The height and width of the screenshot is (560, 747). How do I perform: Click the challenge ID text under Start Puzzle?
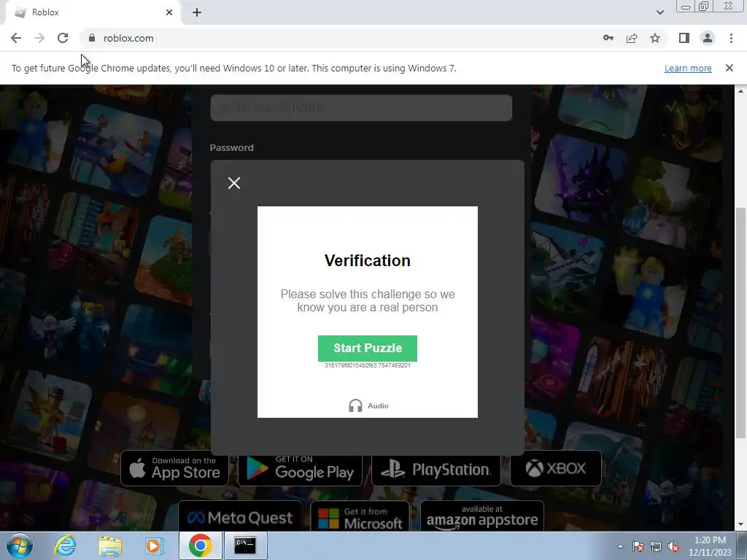pyautogui.click(x=368, y=365)
